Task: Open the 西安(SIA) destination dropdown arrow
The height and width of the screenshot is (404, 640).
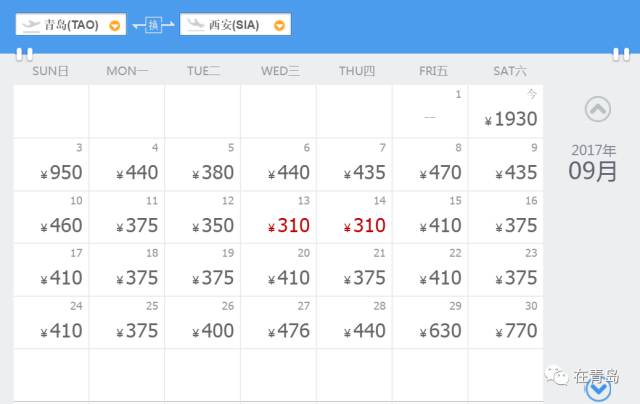Action: pos(279,25)
